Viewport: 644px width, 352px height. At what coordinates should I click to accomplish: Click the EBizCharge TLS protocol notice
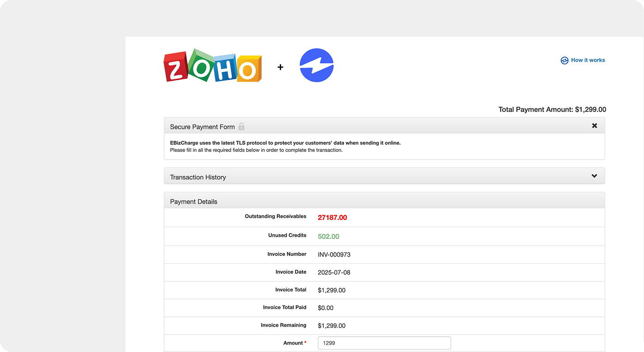(285, 143)
